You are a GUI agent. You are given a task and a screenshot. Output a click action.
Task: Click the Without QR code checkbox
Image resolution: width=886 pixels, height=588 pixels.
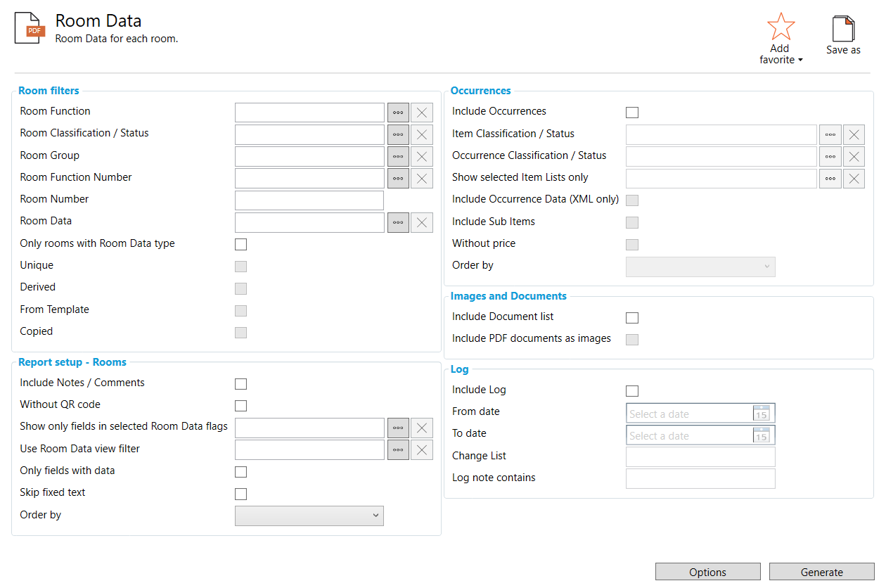(x=240, y=405)
